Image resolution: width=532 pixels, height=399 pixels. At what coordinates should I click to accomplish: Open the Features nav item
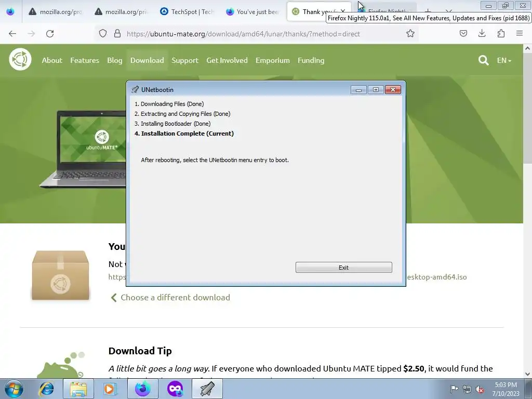pos(85,60)
